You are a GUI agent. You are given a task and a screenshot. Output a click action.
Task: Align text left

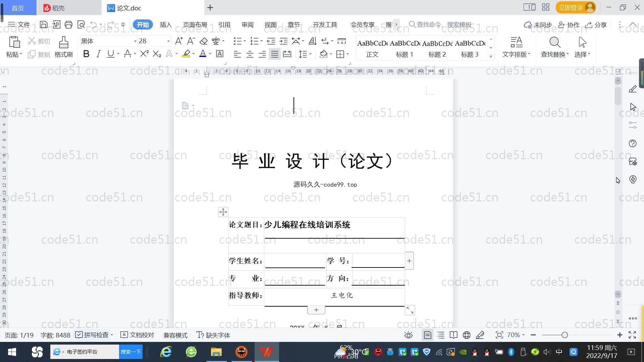[x=237, y=54]
